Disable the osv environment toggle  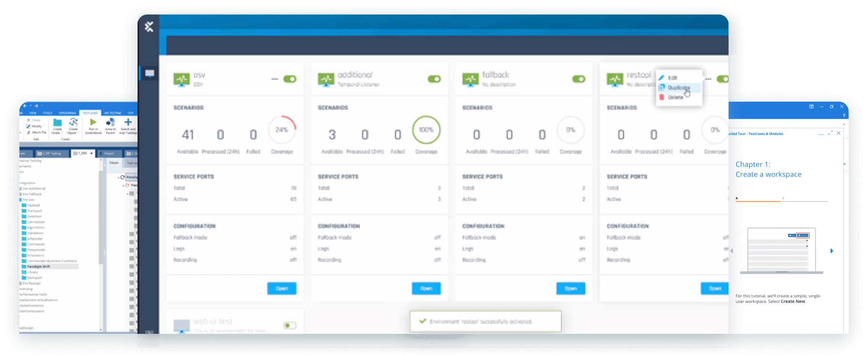290,79
